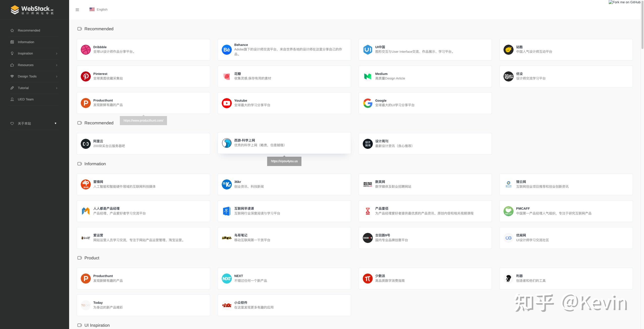Toggle the sidebar with the hamburger button
The width and height of the screenshot is (644, 329).
click(x=77, y=9)
